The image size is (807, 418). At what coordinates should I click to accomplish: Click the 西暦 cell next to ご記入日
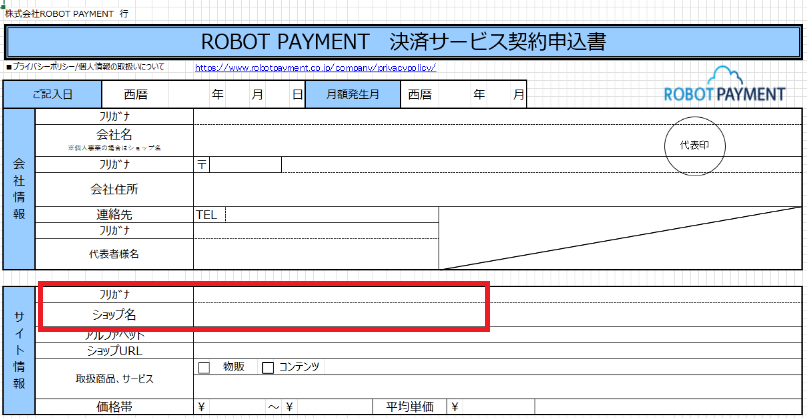point(135,95)
